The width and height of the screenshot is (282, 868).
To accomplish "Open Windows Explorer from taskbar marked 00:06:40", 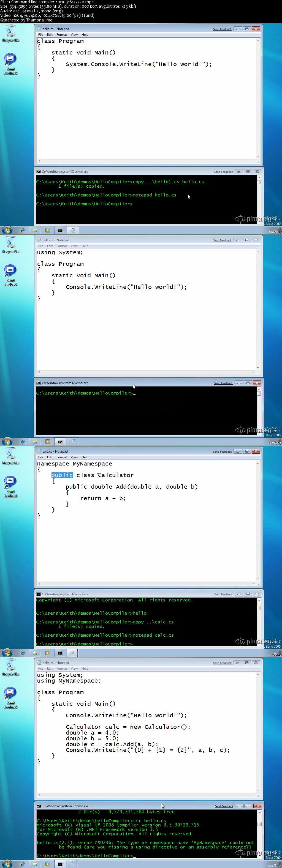I will (x=35, y=653).
